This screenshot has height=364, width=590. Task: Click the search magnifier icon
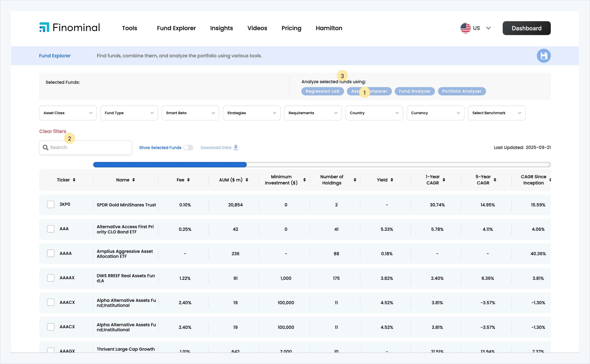point(46,148)
